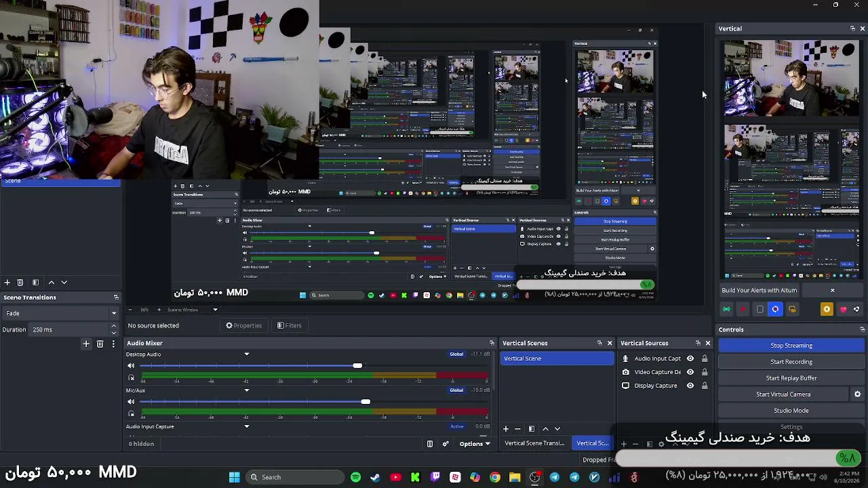Add a new scene with plus icon
This screenshot has height=488, width=868.
(x=7, y=282)
